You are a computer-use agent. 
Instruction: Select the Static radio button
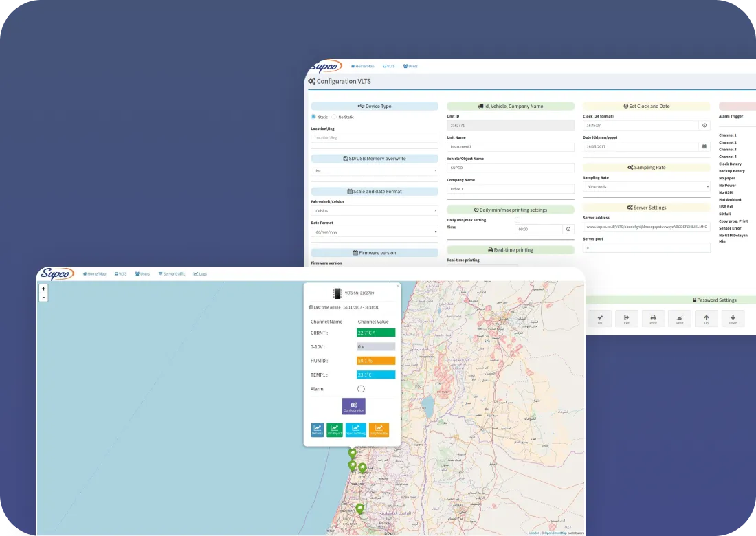(314, 117)
